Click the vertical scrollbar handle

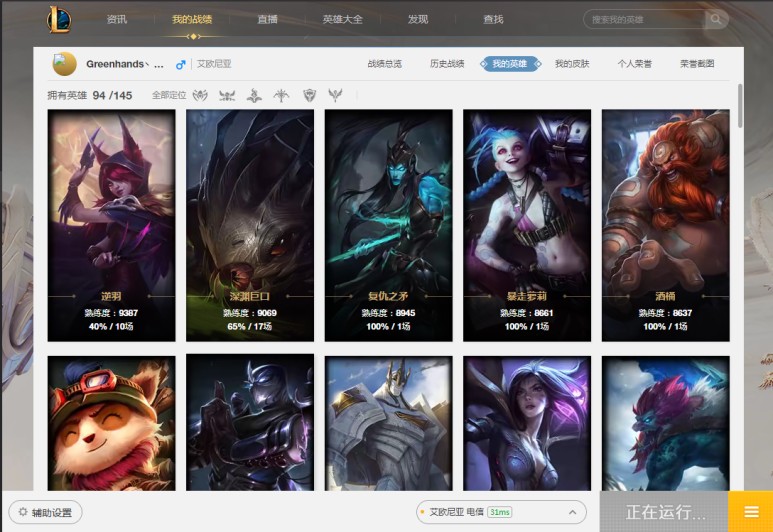pyautogui.click(x=740, y=106)
